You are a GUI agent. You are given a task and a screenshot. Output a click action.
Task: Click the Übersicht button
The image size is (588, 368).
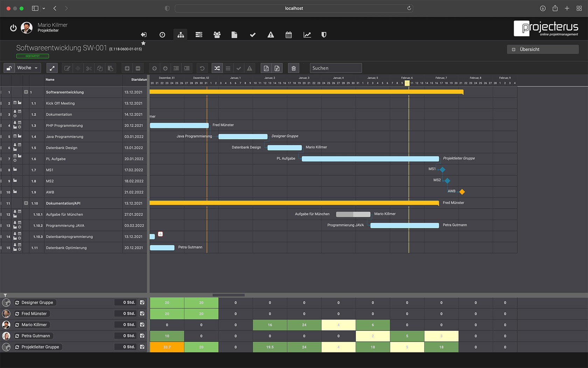(542, 49)
